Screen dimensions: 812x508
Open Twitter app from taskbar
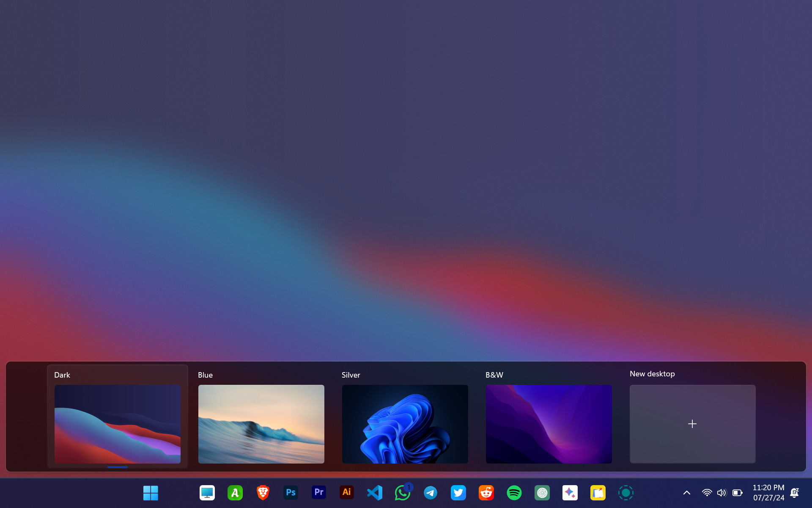pos(458,493)
